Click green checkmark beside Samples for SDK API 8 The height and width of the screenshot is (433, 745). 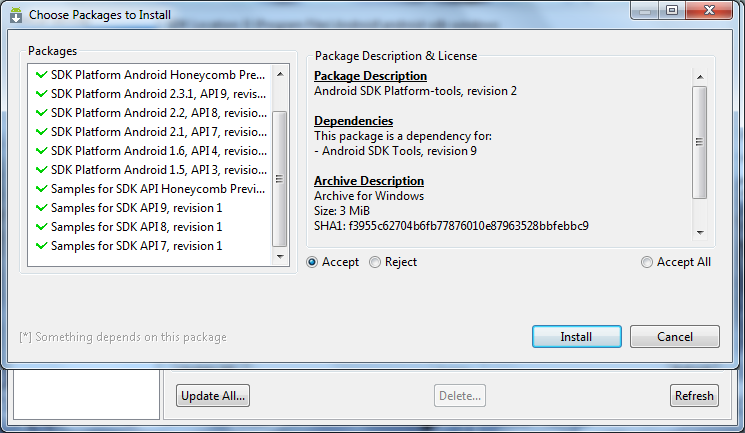(x=41, y=227)
